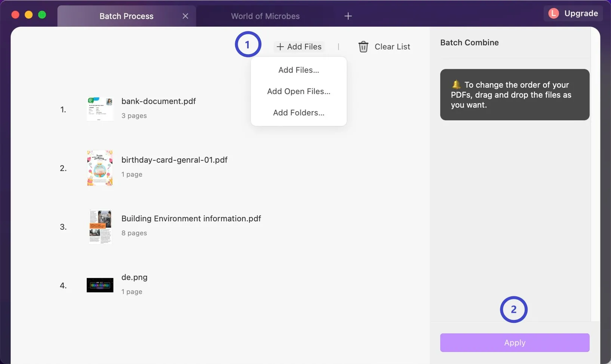The width and height of the screenshot is (611, 364).
Task: Click the Batch Combine panel heading
Action: [x=469, y=42]
